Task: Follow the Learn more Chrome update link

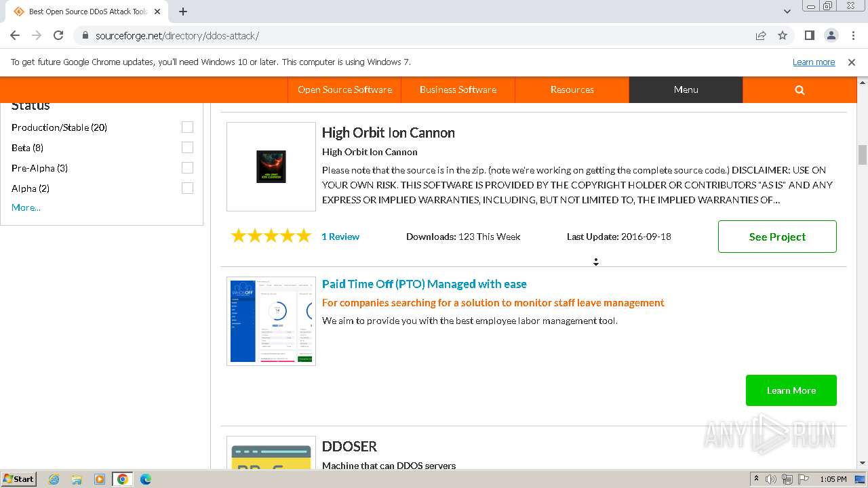Action: pyautogui.click(x=814, y=62)
